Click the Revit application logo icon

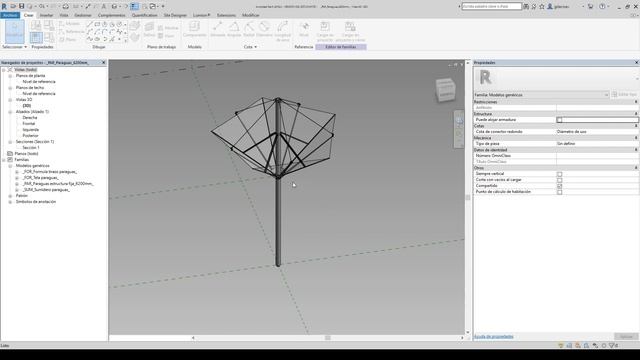(x=4, y=7)
